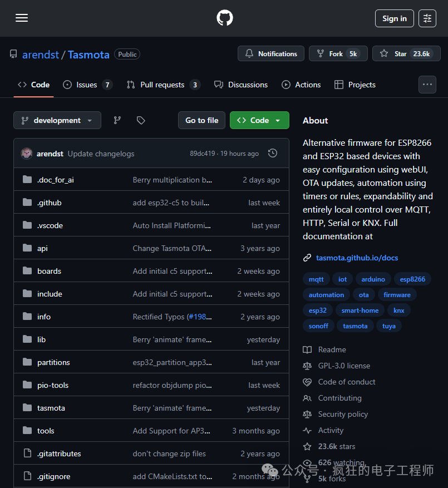Click the Notifications bell button
The height and width of the screenshot is (488, 448).
pyautogui.click(x=271, y=53)
